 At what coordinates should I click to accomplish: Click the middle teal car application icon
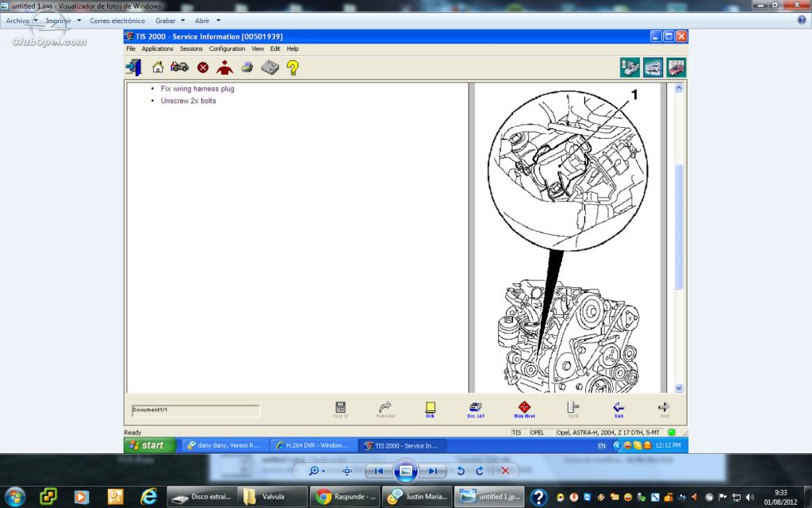(x=653, y=67)
